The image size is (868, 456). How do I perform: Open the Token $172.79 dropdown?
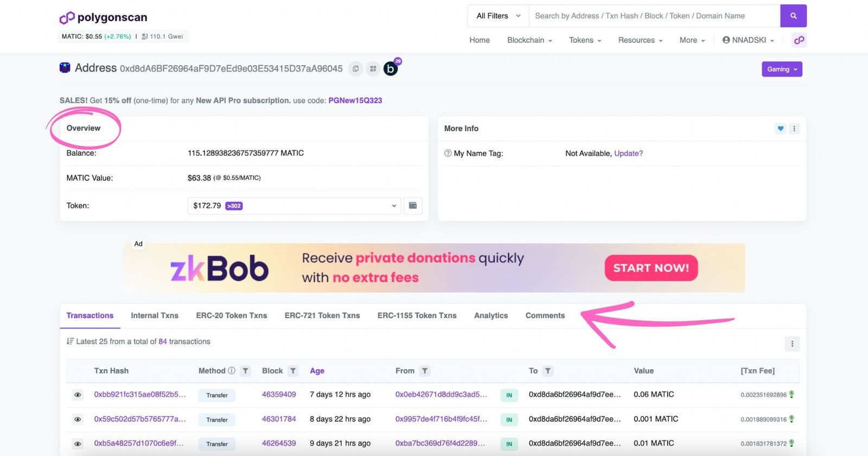coord(294,206)
